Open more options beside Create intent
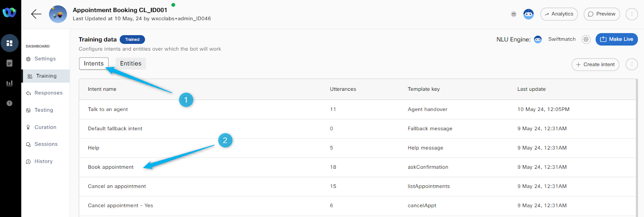This screenshot has width=644, height=217. tap(632, 64)
